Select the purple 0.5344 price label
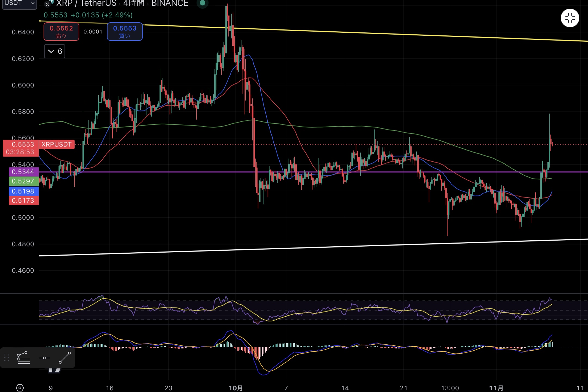This screenshot has width=588, height=392. click(24, 172)
